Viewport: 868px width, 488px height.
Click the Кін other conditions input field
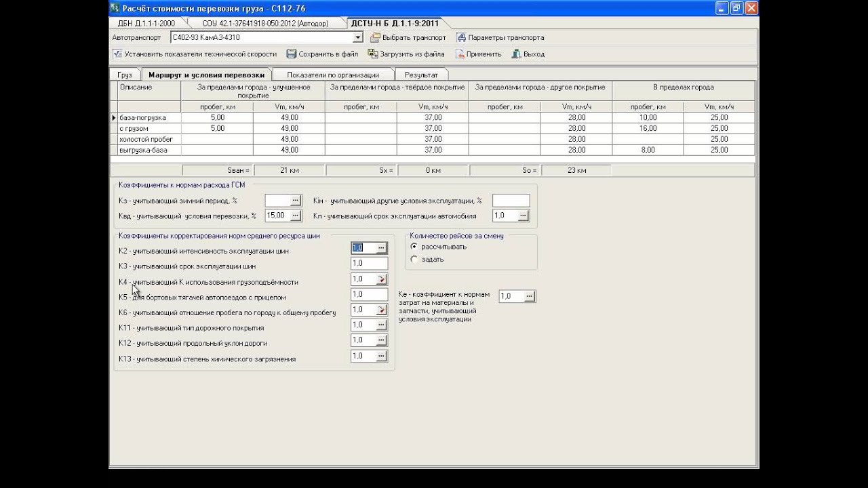coord(511,201)
